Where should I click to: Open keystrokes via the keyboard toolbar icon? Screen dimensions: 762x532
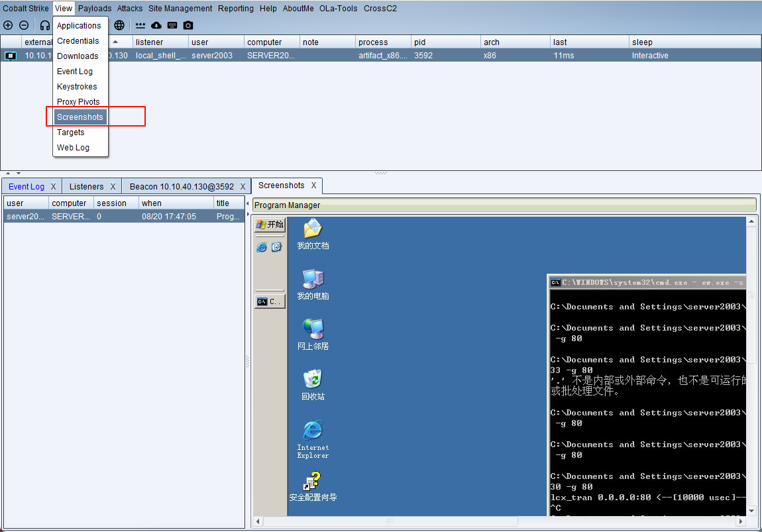click(172, 25)
